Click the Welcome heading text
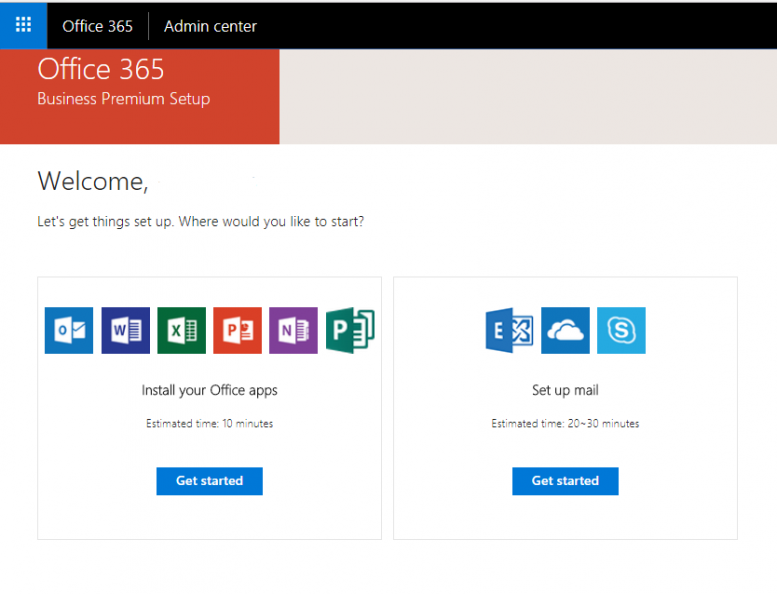The width and height of the screenshot is (777, 594). click(x=93, y=181)
